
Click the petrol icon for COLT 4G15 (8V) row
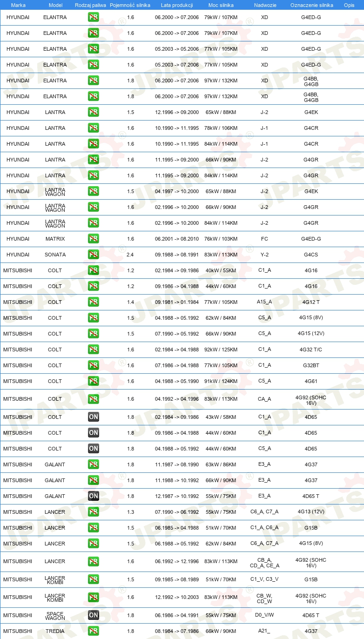(x=94, y=318)
